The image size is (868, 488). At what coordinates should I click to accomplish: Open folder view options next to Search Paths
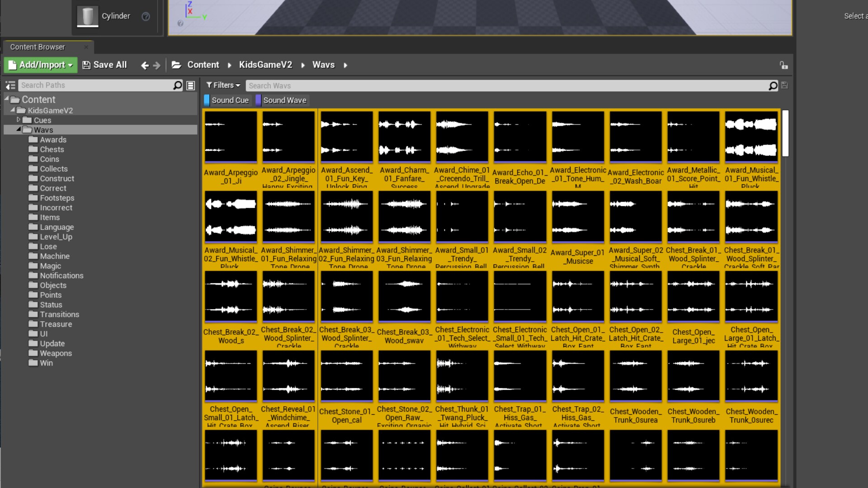191,85
